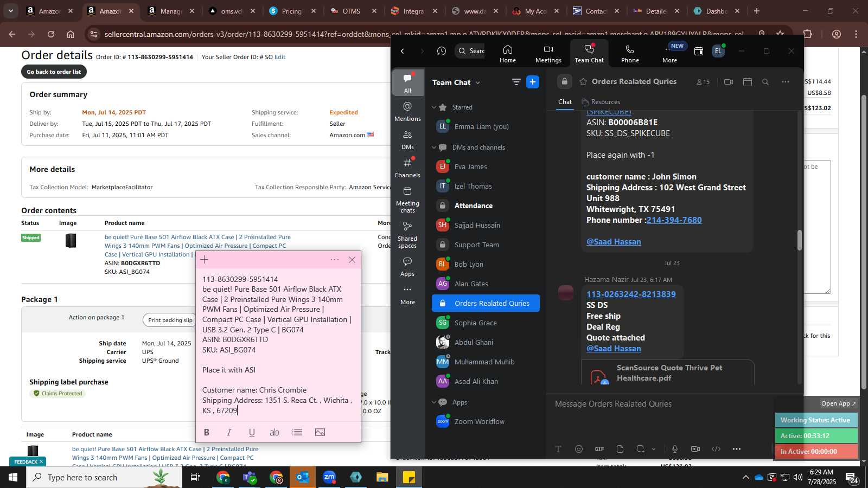This screenshot has width=868, height=488.
Task: Open the More menu in Zoom header
Action: [669, 54]
